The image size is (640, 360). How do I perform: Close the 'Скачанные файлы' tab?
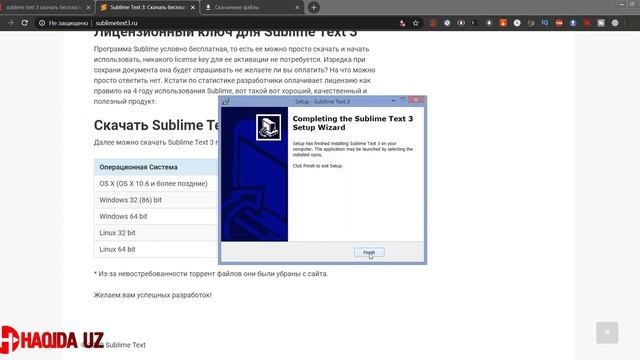(x=297, y=7)
